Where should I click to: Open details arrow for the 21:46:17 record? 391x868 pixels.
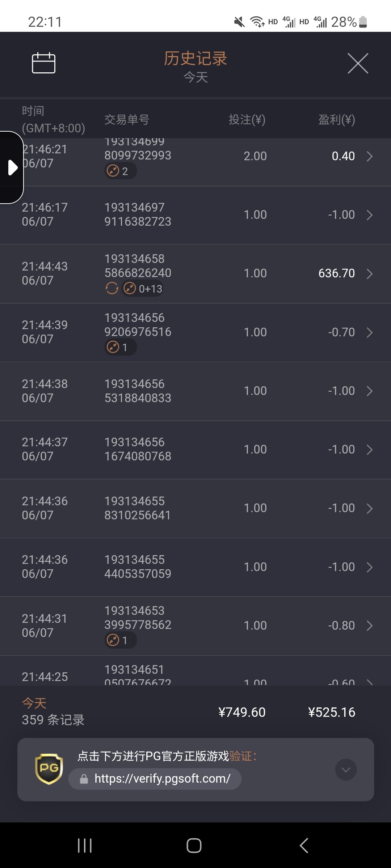pos(369,215)
